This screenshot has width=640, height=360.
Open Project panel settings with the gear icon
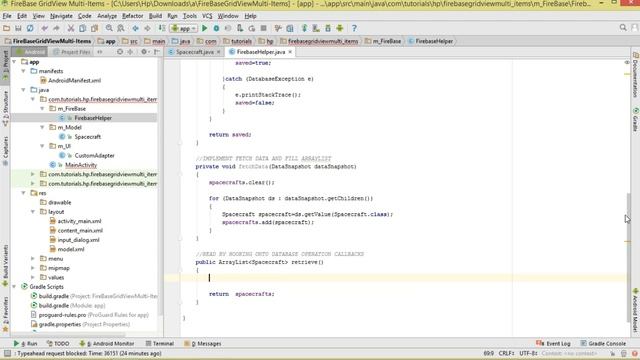144,52
